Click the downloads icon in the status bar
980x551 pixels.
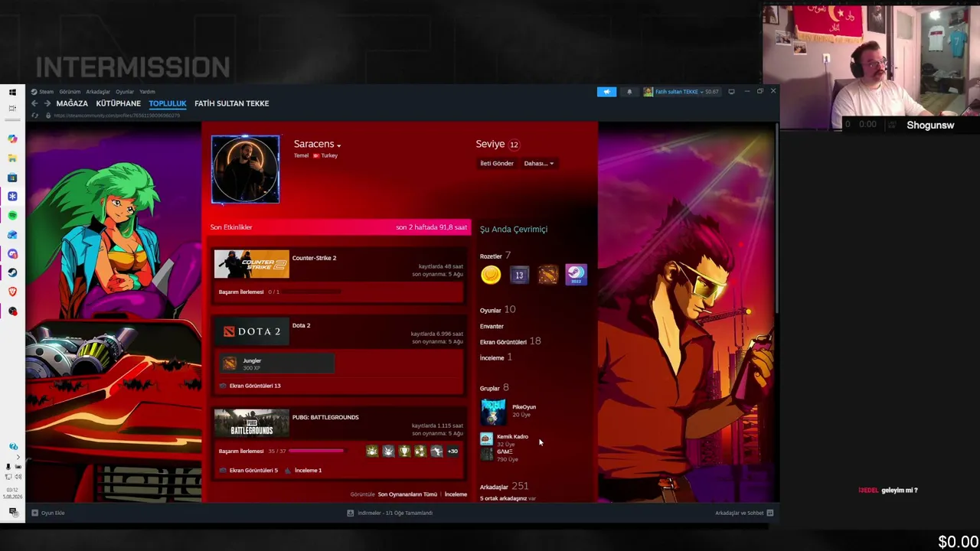point(351,513)
